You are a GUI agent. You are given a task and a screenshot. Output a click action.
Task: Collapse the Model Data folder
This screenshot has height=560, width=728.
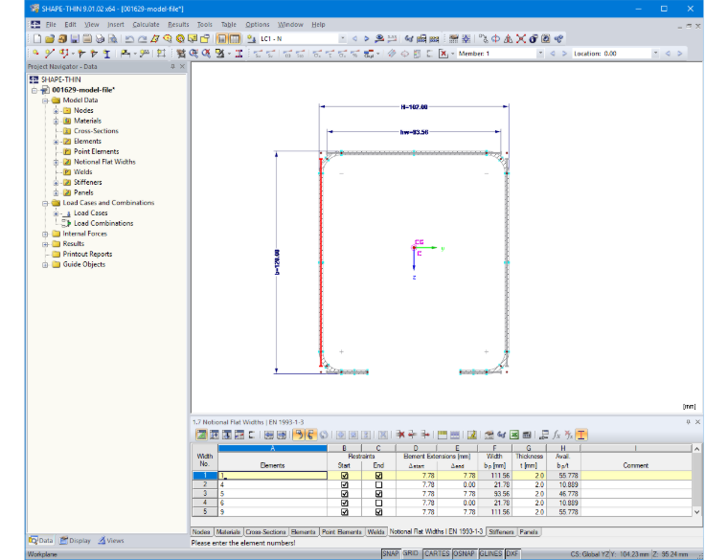coord(45,101)
